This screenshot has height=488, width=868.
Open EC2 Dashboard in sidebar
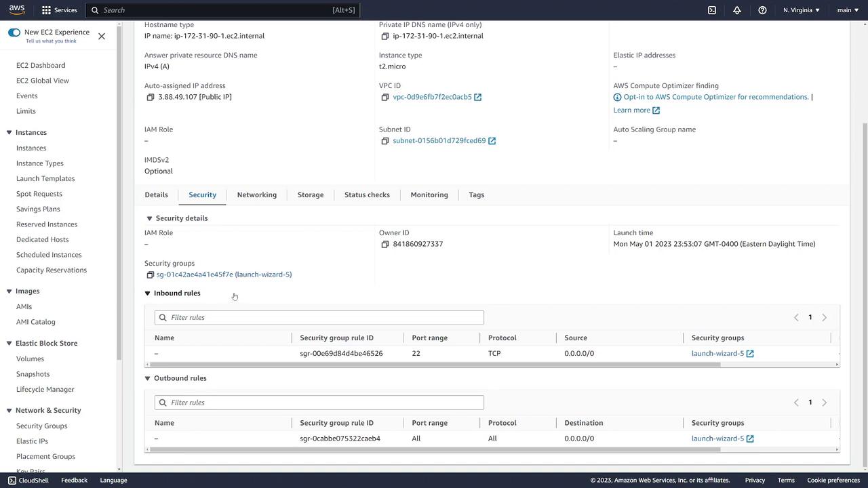41,66
